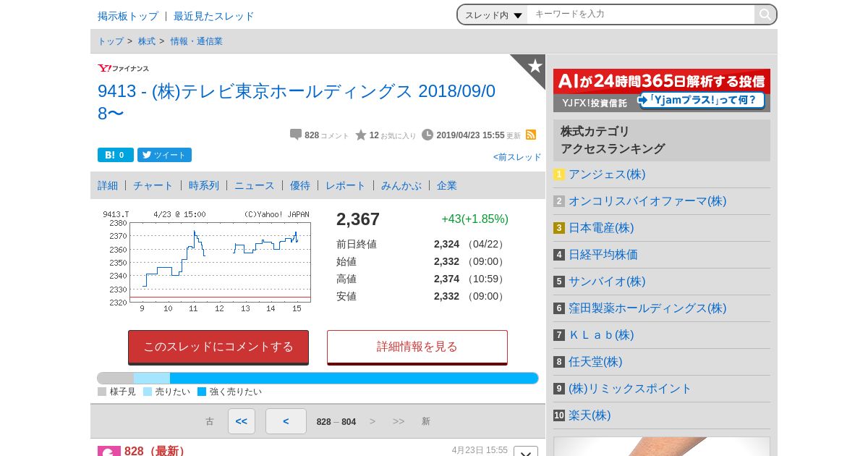Screen dimensions: 868x456
Task: Open (株)リミックスポイント ranking link
Action: (x=630, y=389)
